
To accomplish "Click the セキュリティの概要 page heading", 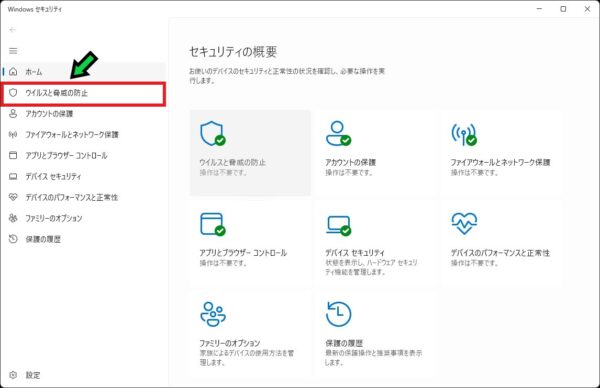I will tap(233, 52).
